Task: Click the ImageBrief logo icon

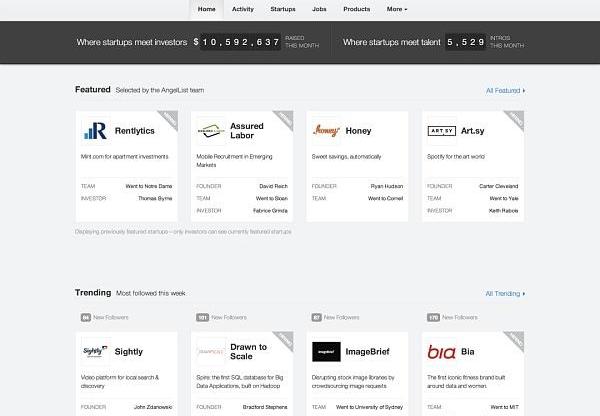Action: tap(327, 352)
